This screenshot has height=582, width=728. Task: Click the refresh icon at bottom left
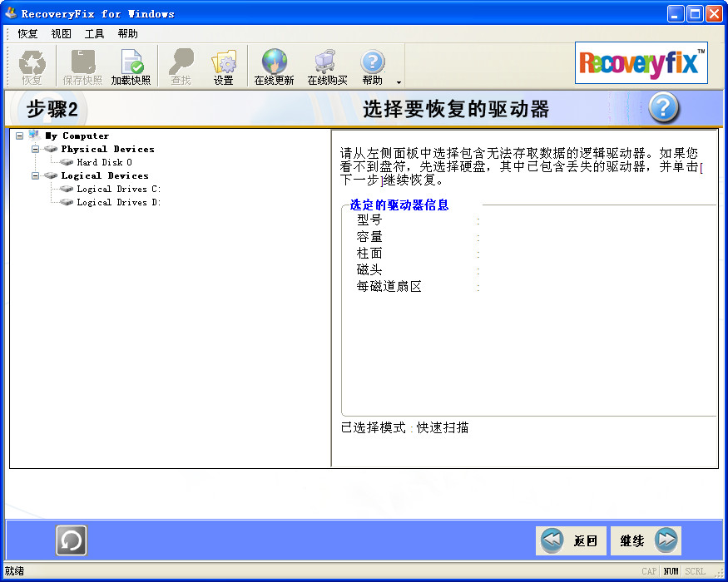71,540
